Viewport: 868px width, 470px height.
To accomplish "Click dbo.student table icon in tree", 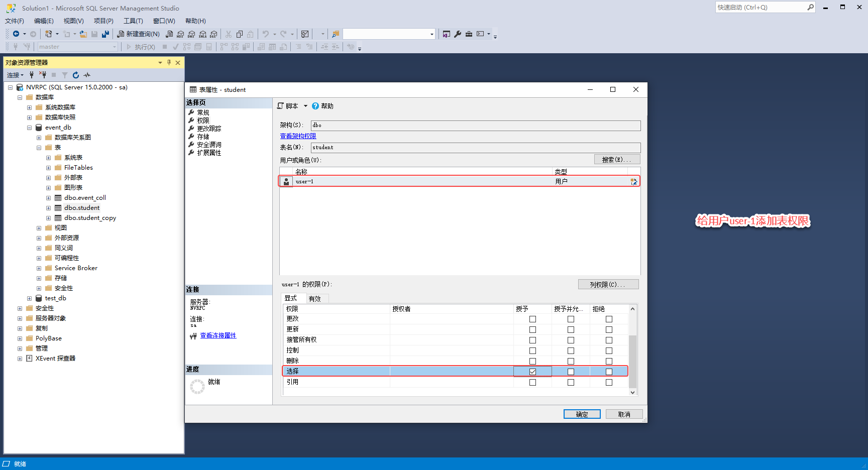I will pos(58,208).
